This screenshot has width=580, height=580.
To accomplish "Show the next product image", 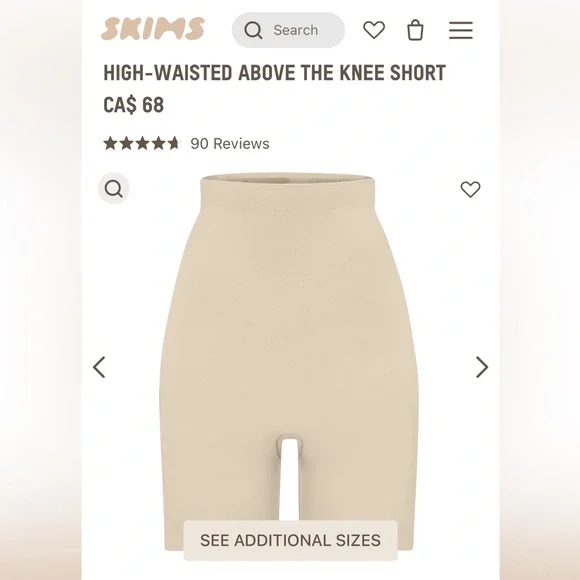I will coord(482,367).
